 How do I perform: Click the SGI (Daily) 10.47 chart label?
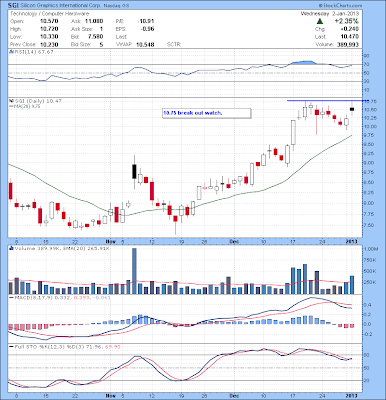pos(37,101)
